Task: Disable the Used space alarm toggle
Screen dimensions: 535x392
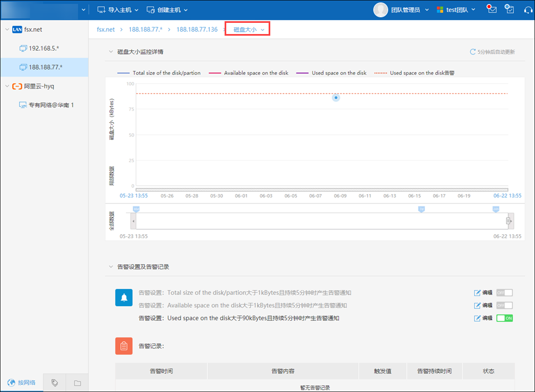Action: 504,318
